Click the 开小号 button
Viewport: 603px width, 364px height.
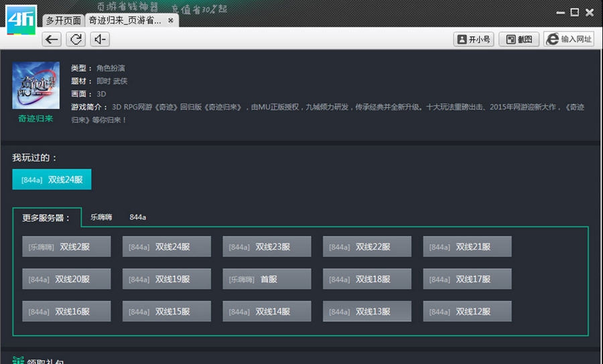474,39
